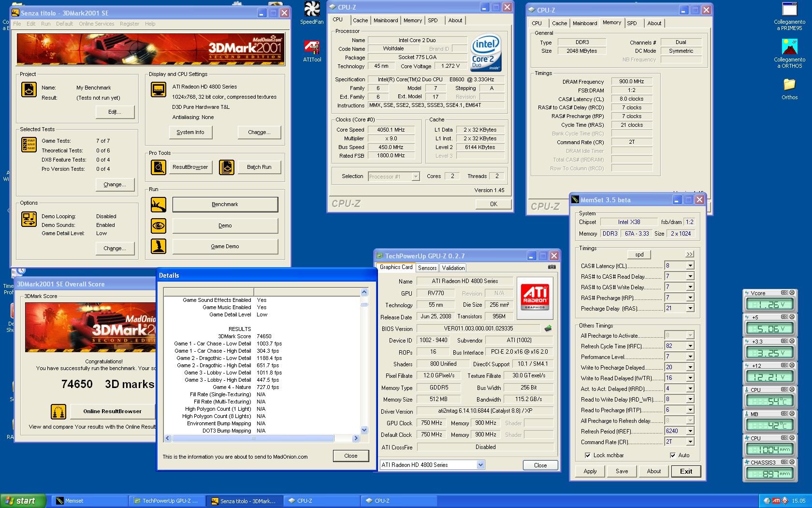Image resolution: width=812 pixels, height=508 pixels.
Task: Open the GPU-Z graphics card selector dropdown
Action: (x=480, y=465)
